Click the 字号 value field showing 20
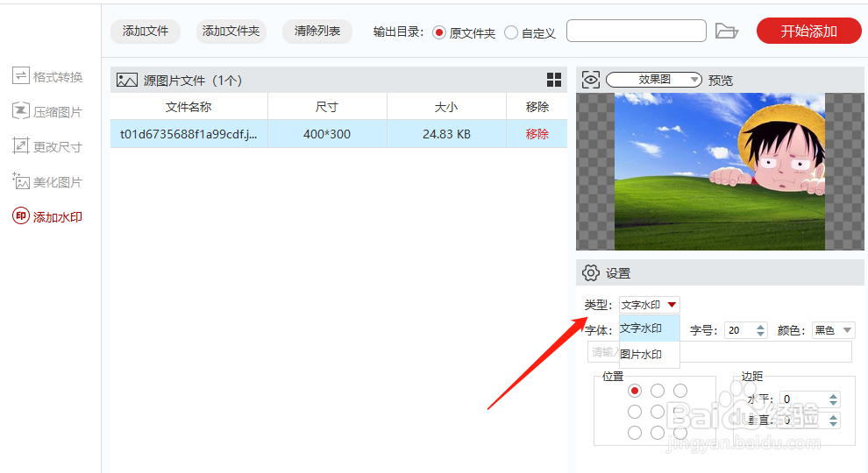This screenshot has width=868, height=473. pyautogui.click(x=740, y=330)
